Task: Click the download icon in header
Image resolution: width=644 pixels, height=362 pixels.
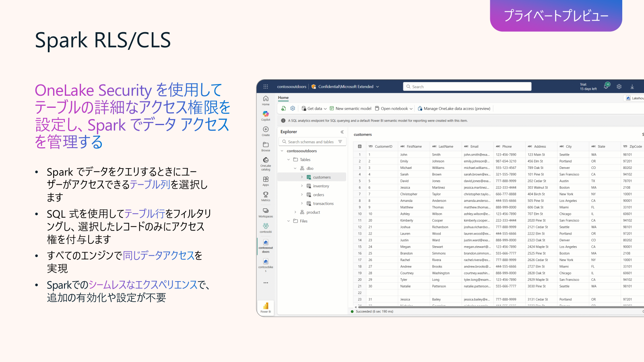Action: pyautogui.click(x=632, y=86)
